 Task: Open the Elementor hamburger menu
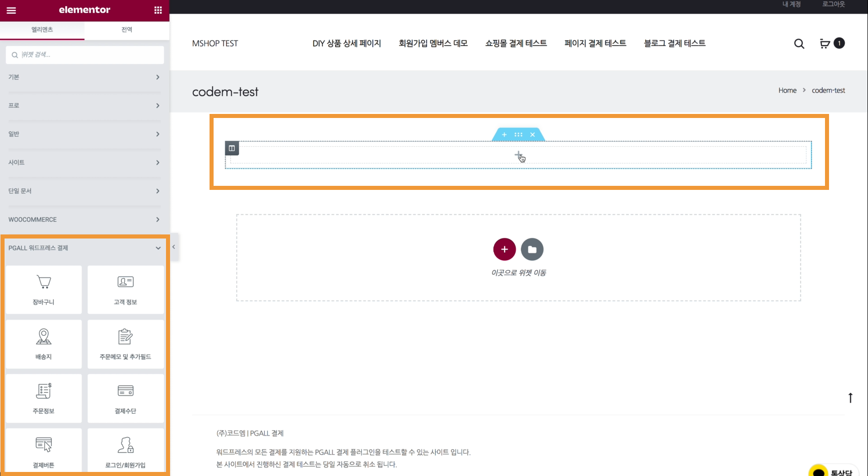point(11,10)
